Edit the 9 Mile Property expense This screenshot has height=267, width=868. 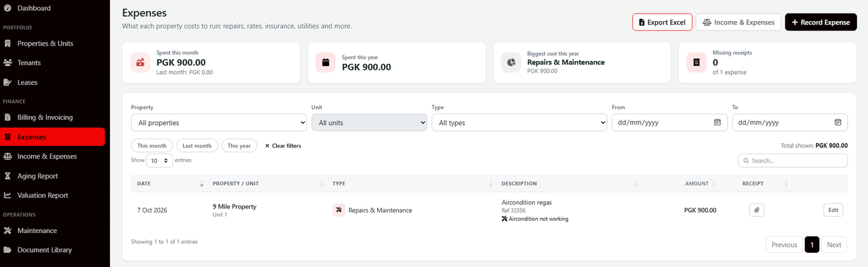tap(833, 210)
